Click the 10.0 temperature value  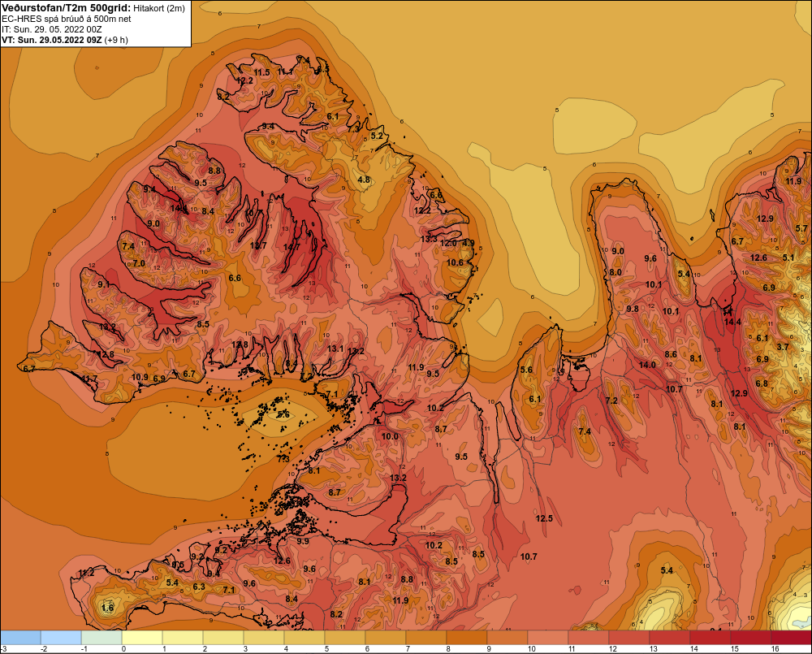tap(390, 436)
